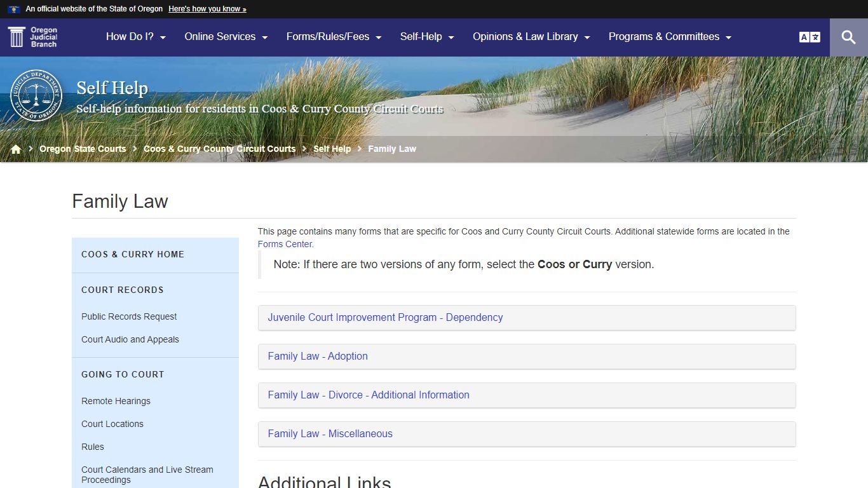This screenshot has height=488, width=868.
Task: Go to Oregon State Courts breadcrumb
Action: point(83,149)
